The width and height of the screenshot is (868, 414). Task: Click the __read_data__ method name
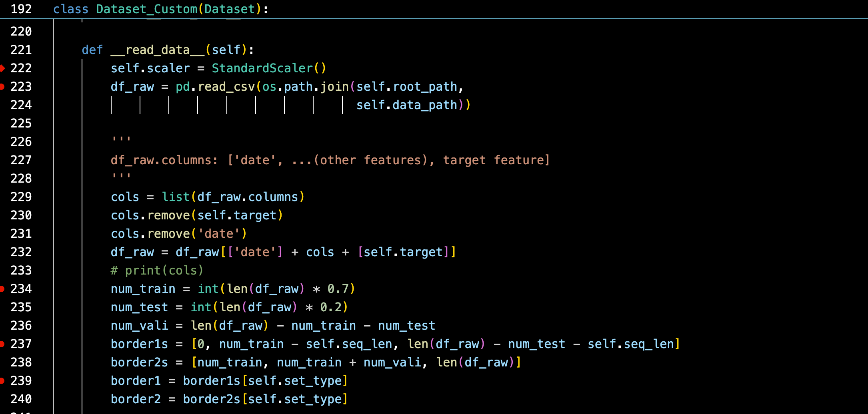pos(158,50)
